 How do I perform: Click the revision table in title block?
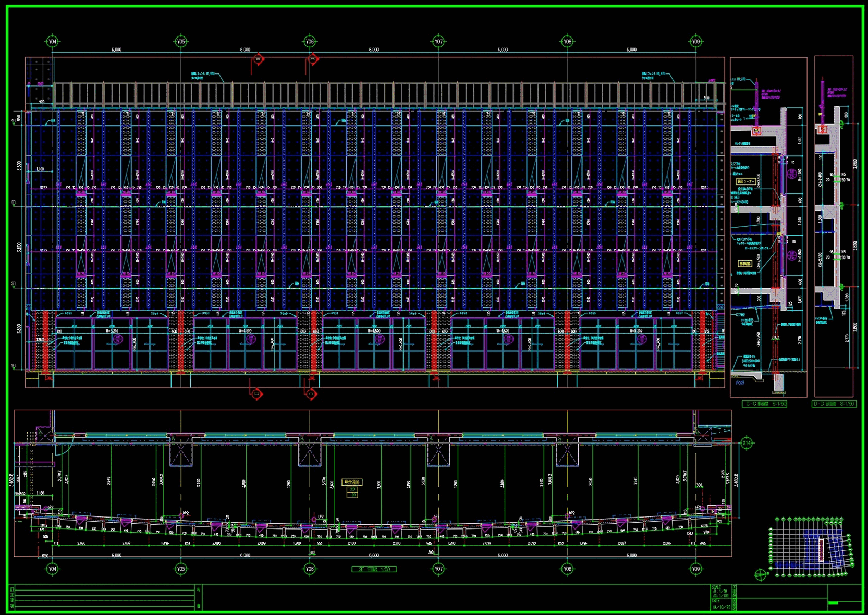(104, 597)
